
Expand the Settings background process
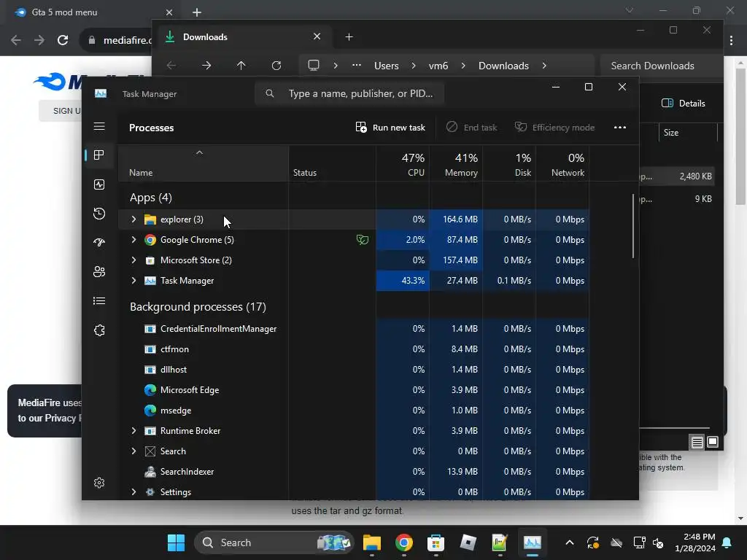(x=134, y=492)
